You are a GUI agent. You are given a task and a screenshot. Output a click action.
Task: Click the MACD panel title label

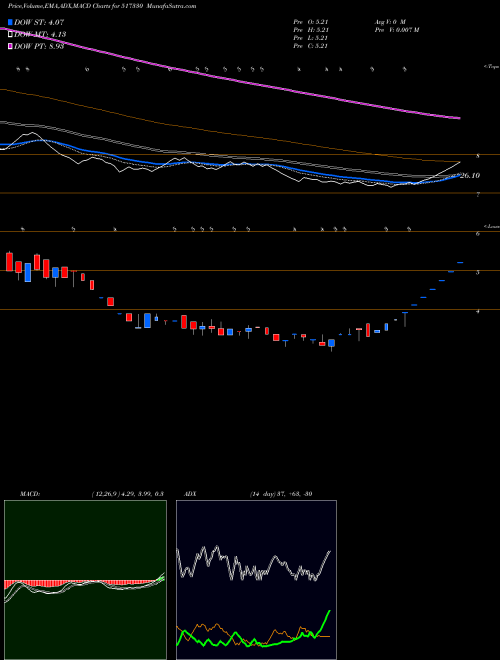[x=29, y=493]
